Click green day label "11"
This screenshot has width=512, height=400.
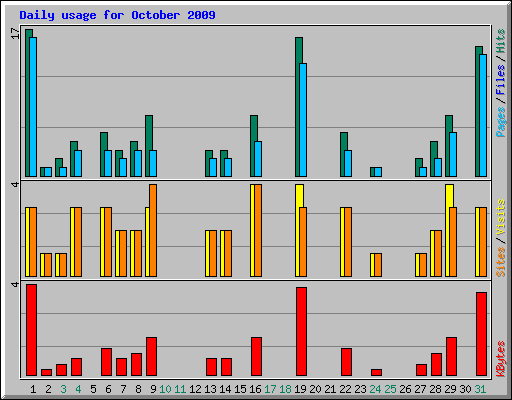tap(180, 389)
